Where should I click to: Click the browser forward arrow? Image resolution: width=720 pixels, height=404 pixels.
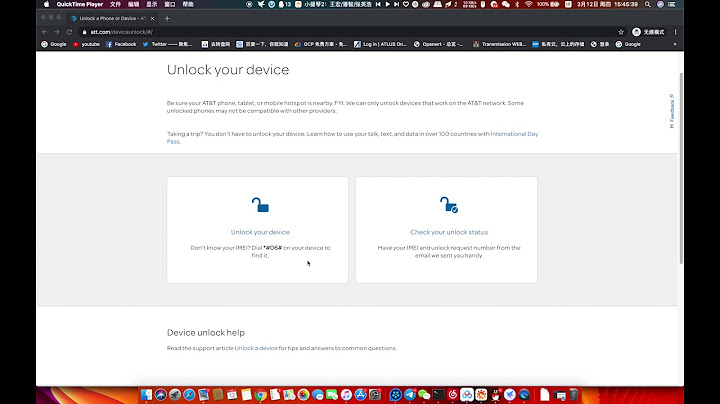coord(57,32)
